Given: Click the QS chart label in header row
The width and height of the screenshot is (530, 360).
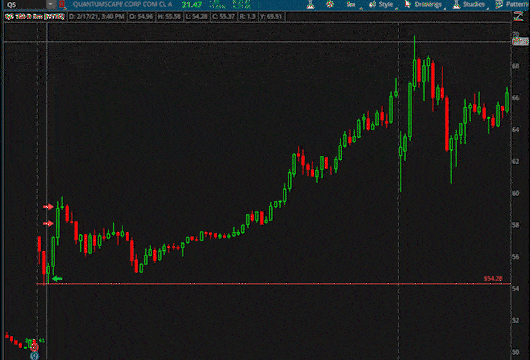Looking at the screenshot, I should point(35,16).
